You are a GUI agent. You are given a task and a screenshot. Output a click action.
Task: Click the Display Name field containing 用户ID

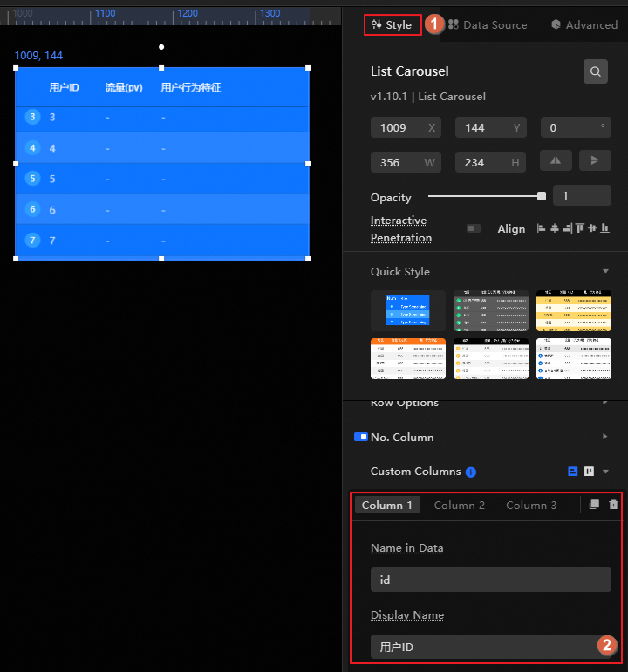pos(491,647)
